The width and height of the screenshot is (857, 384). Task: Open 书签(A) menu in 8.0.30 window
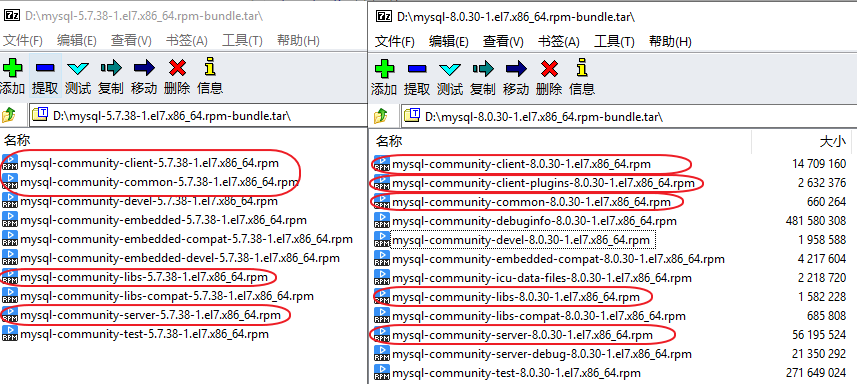(x=559, y=42)
